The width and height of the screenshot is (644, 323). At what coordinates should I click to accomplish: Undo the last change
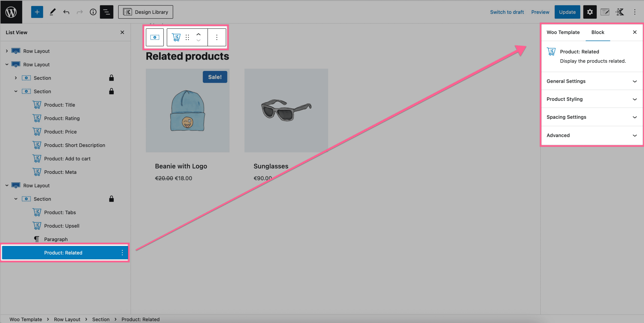(66, 12)
